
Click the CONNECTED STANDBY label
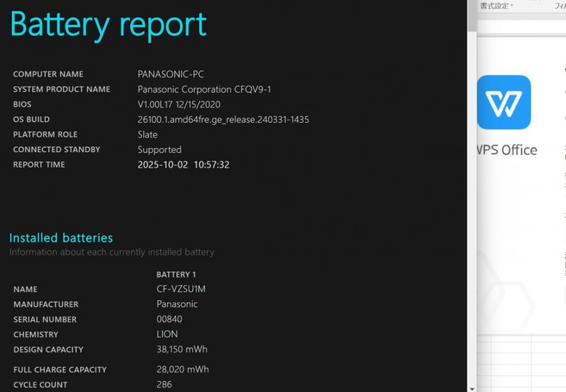tap(57, 150)
